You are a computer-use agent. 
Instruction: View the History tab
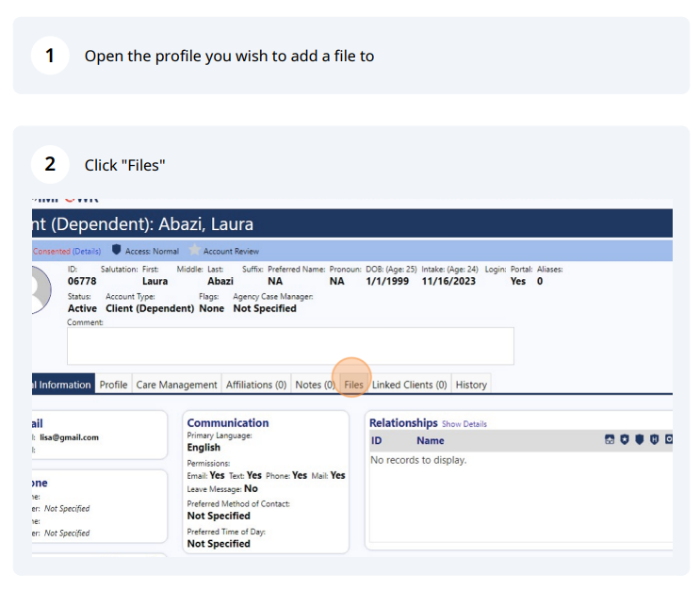click(x=471, y=385)
